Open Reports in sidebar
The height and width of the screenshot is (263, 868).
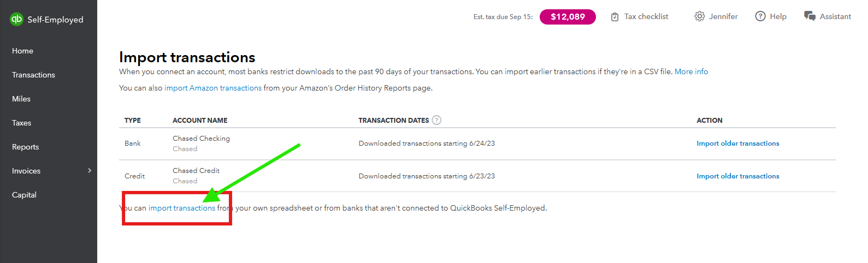coord(25,147)
